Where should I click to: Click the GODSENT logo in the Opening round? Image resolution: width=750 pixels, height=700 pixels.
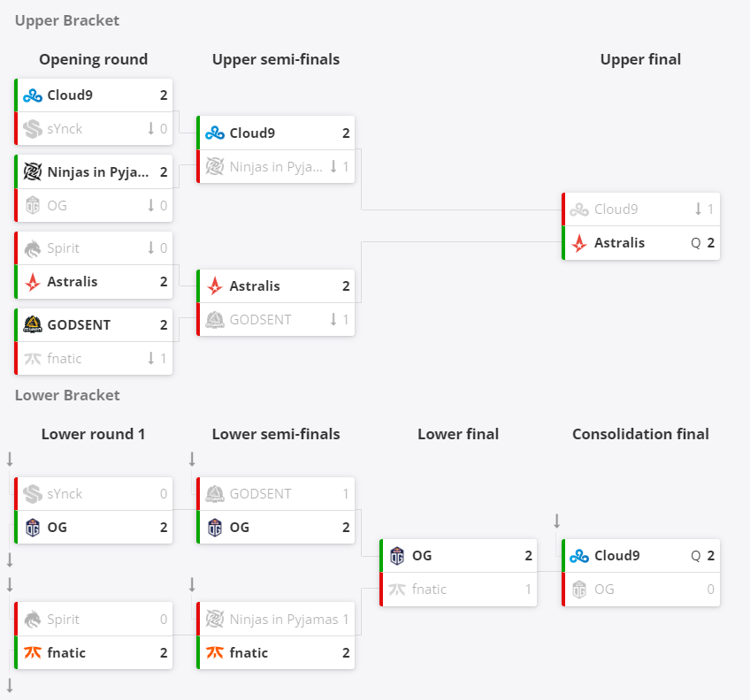pos(33,324)
